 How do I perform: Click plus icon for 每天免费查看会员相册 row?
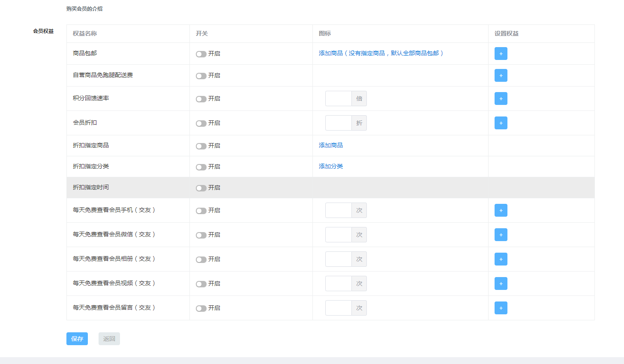[x=501, y=259]
